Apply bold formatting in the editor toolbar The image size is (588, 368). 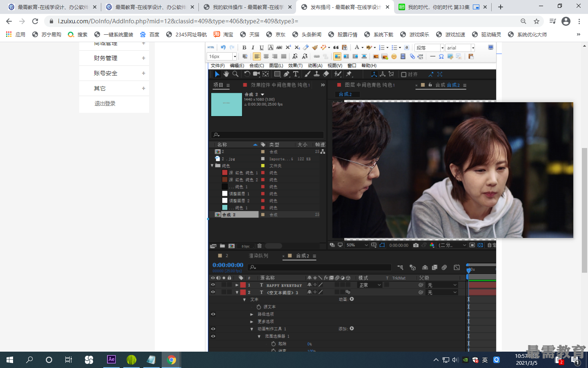click(244, 47)
